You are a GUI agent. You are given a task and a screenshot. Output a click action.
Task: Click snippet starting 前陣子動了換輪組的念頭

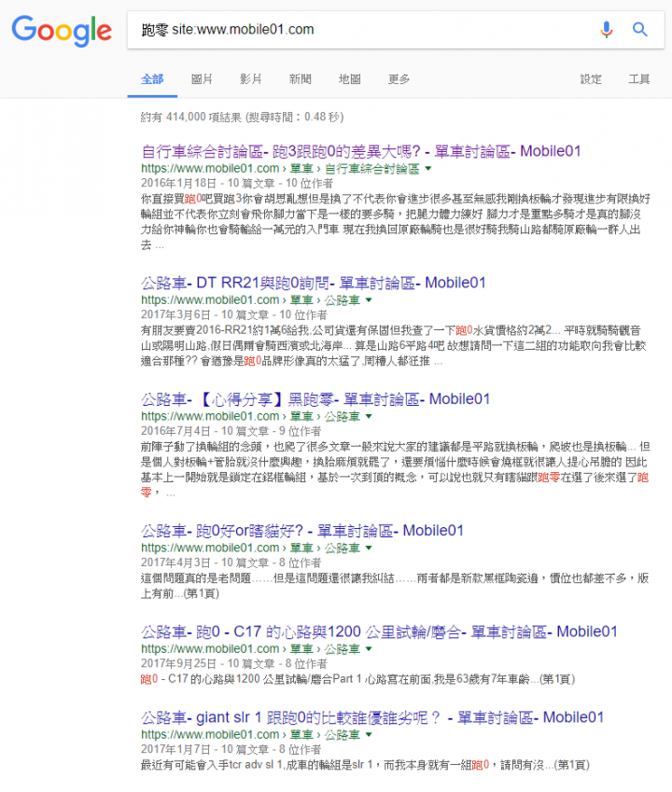coord(395,470)
